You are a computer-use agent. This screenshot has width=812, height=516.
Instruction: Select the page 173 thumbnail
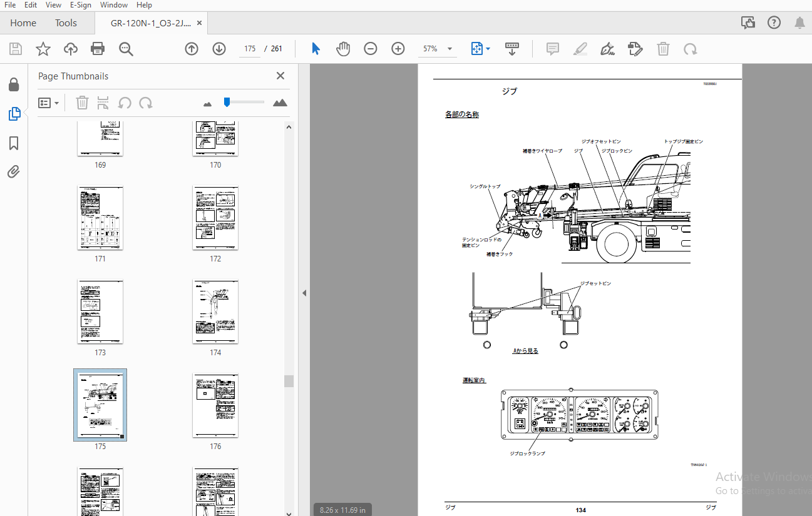tap(100, 311)
